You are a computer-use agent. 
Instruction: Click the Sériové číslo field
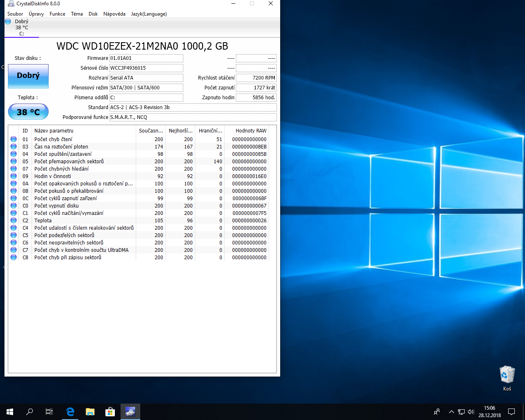(x=146, y=68)
